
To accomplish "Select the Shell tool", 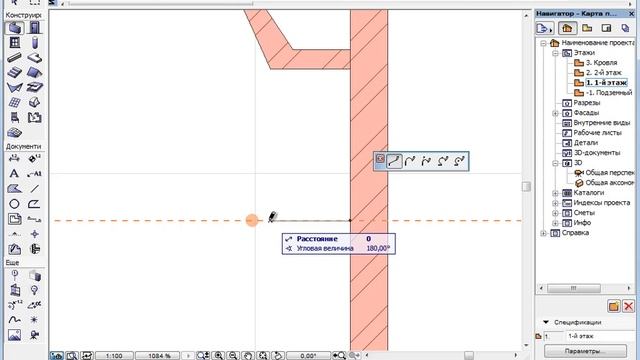I will (15, 87).
